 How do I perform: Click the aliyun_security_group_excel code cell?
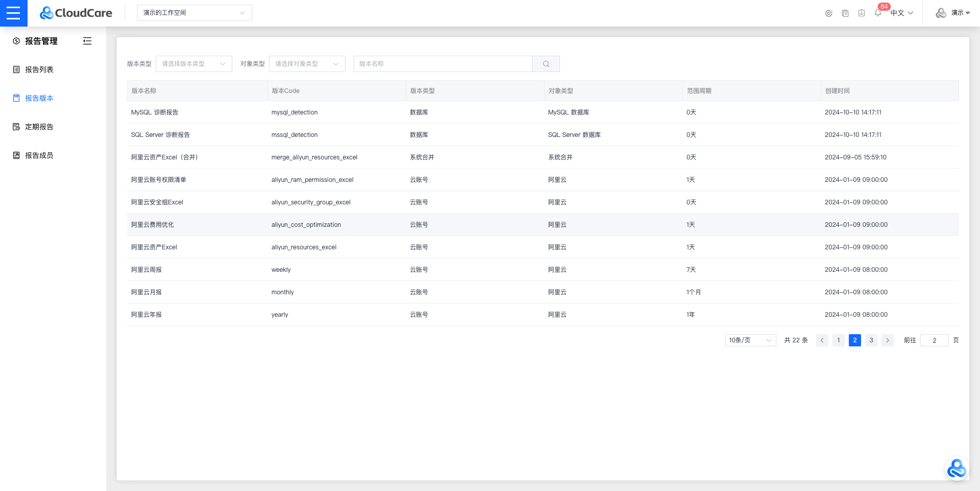pos(311,202)
